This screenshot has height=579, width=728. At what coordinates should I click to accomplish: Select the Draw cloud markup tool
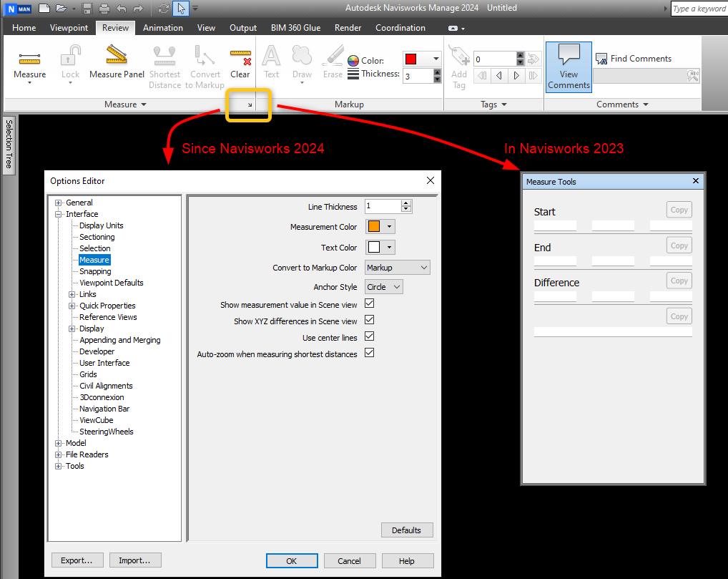coord(302,64)
